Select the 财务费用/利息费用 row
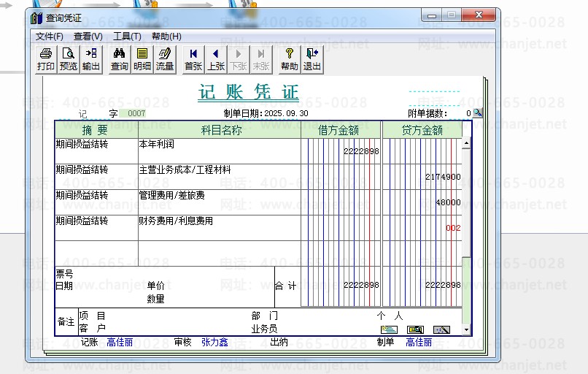Screen dimensions: 588x374 coord(220,228)
